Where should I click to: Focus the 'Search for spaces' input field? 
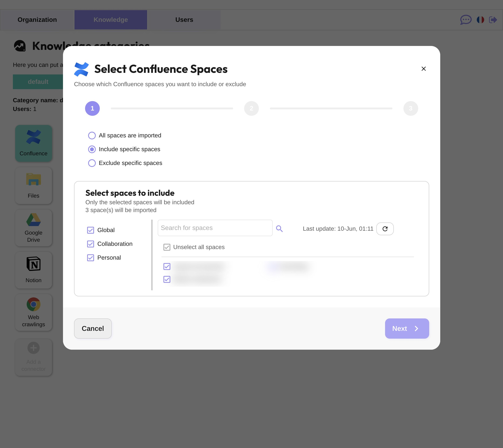pyautogui.click(x=215, y=228)
